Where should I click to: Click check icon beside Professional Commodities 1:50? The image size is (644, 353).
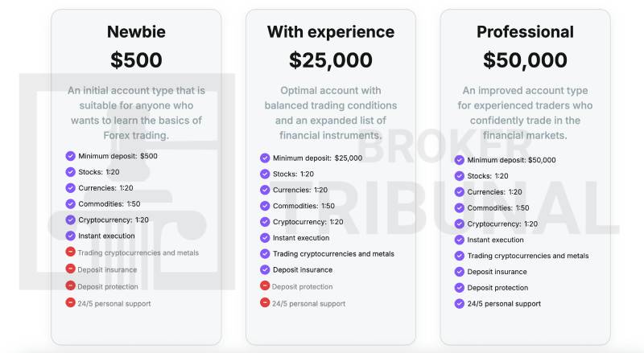click(x=460, y=207)
